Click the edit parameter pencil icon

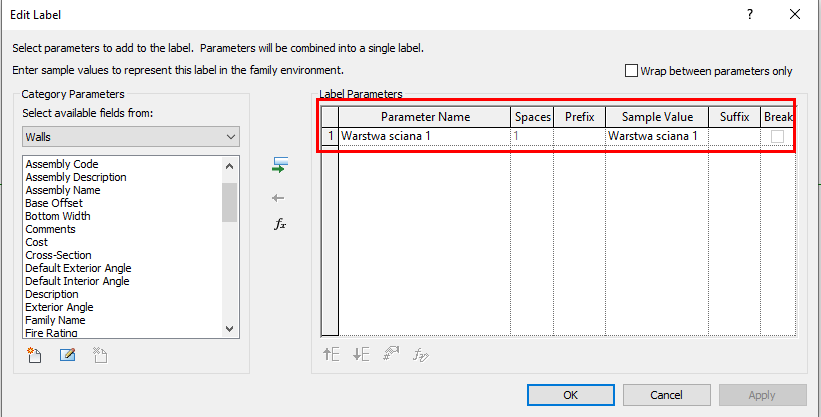point(68,354)
